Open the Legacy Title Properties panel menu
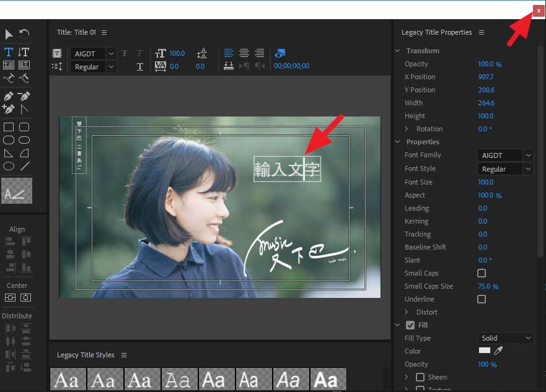Image resolution: width=546 pixels, height=392 pixels. [482, 32]
